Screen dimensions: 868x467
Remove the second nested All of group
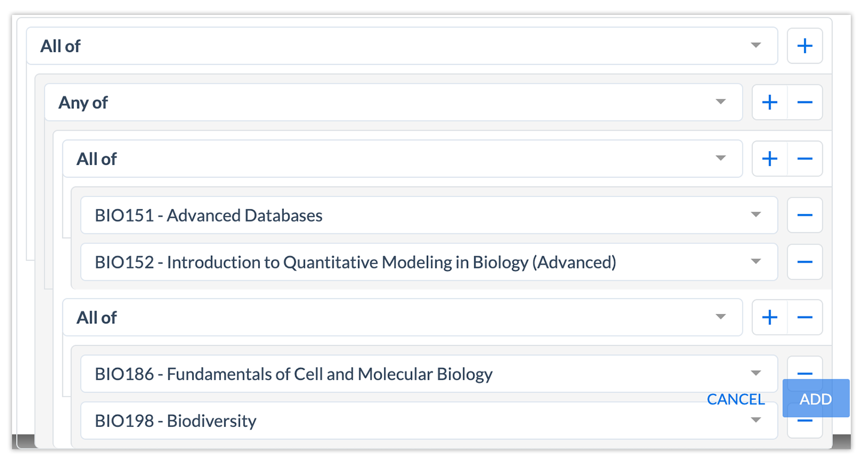pyautogui.click(x=804, y=317)
